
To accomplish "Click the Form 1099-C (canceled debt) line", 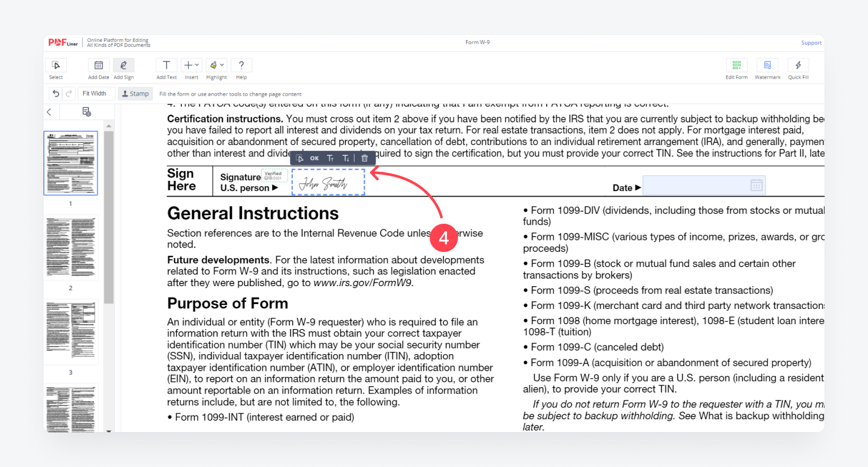I will click(593, 348).
